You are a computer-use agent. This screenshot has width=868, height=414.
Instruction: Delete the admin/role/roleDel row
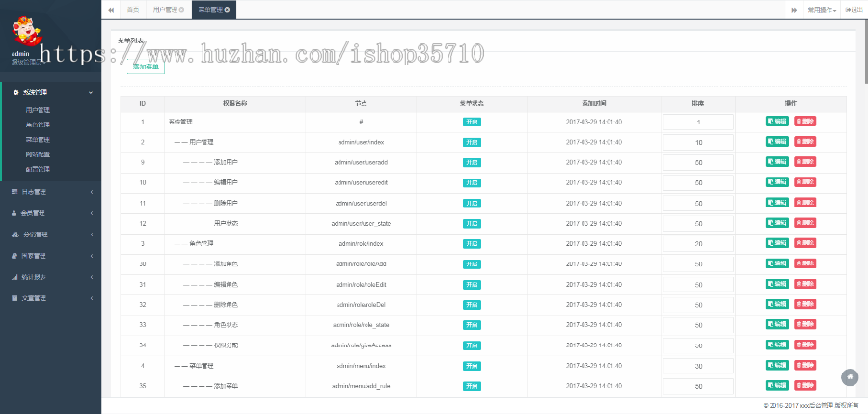pos(805,304)
